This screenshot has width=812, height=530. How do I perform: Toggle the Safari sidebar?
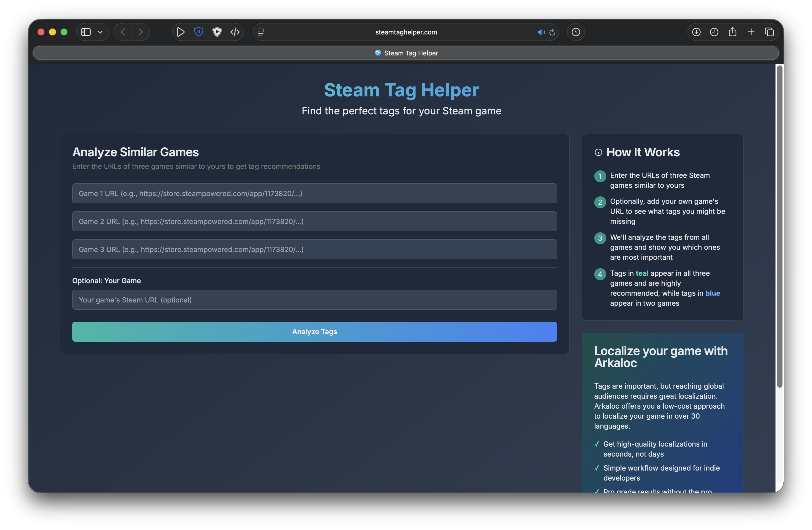pyautogui.click(x=86, y=32)
